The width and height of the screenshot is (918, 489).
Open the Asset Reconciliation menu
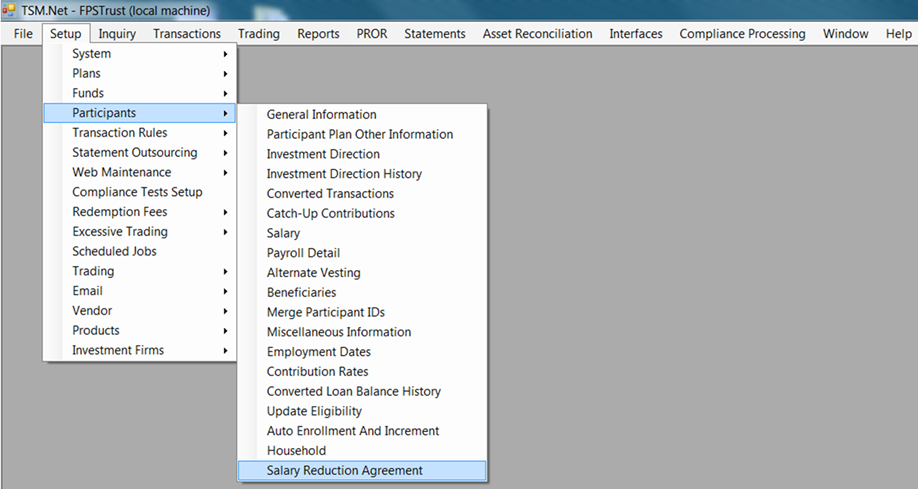pos(537,34)
